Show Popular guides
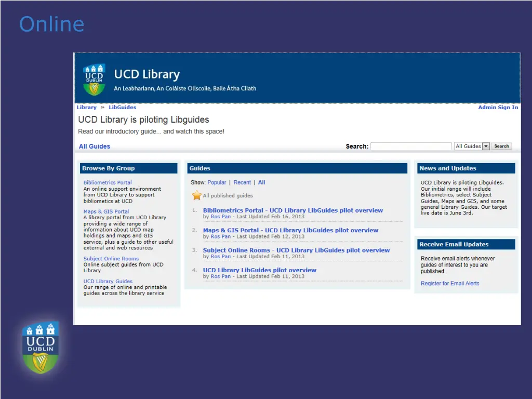 217,182
